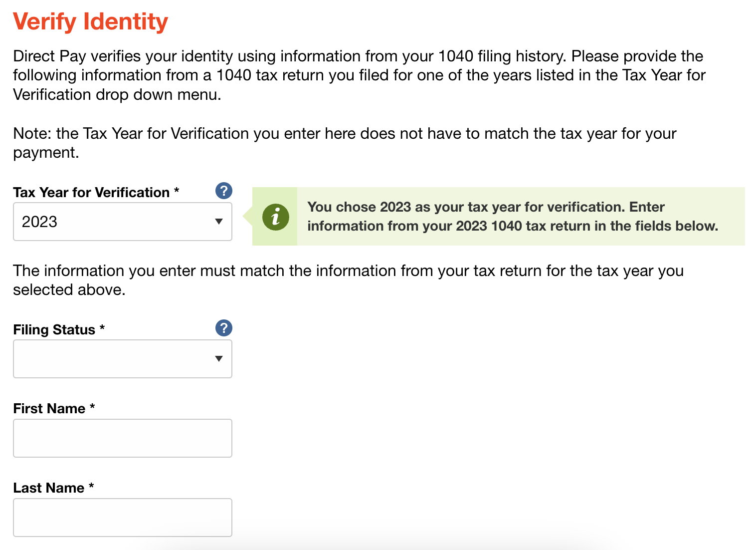Click the Verify Identity page heading
The width and height of the screenshot is (756, 550).
pos(90,21)
